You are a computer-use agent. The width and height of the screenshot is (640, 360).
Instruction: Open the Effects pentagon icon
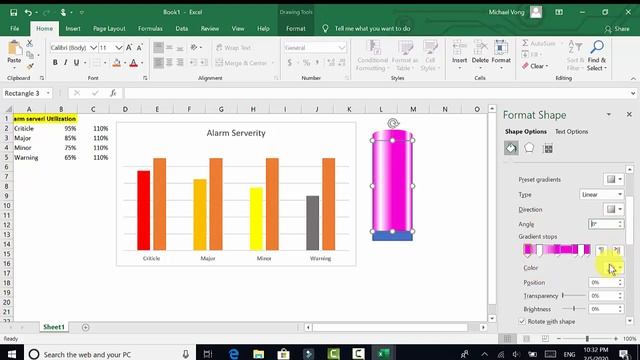(x=529, y=148)
